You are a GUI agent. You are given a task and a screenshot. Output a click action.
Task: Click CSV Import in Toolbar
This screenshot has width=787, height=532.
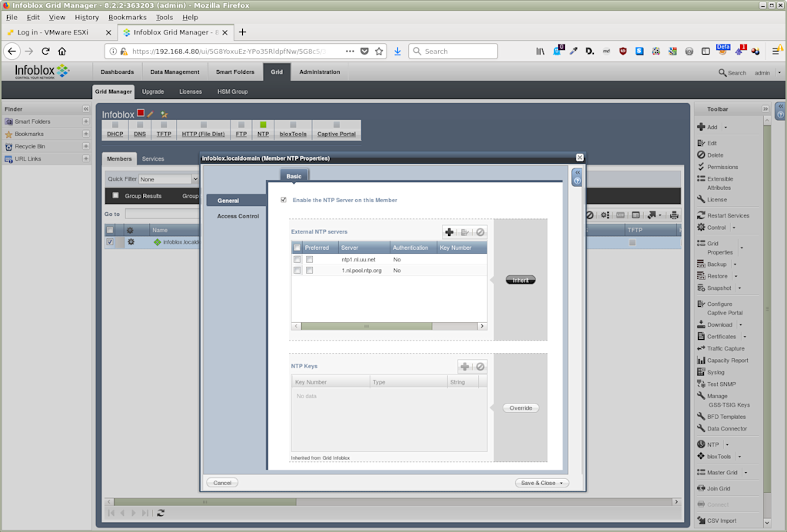pyautogui.click(x=717, y=520)
